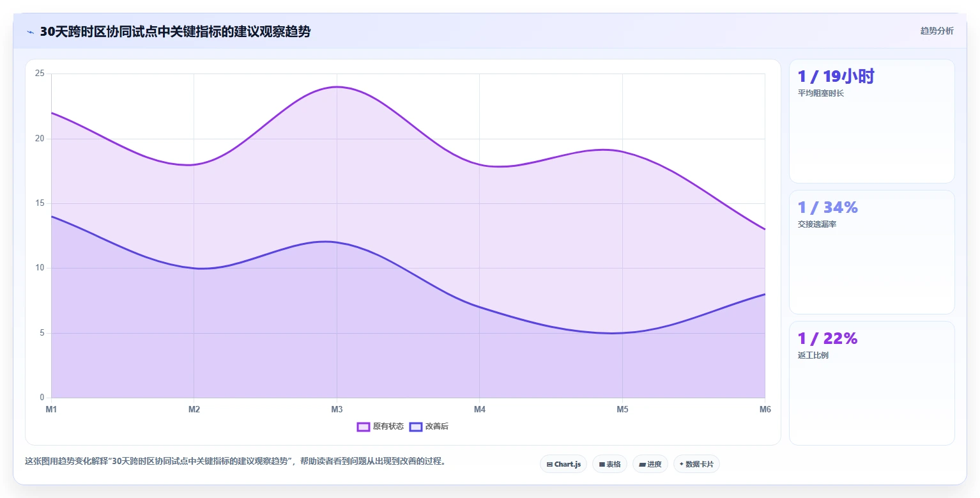Click the M2 axis label
This screenshot has height=498, width=980.
point(194,409)
